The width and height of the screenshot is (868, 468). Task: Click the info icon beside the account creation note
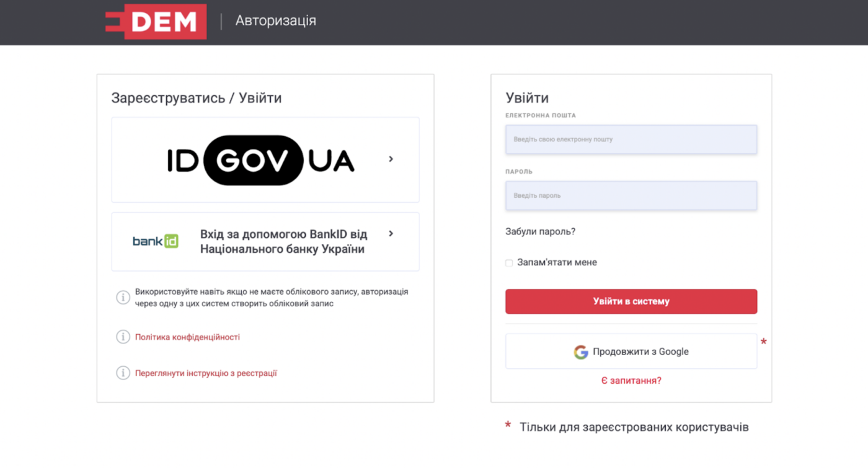click(123, 298)
